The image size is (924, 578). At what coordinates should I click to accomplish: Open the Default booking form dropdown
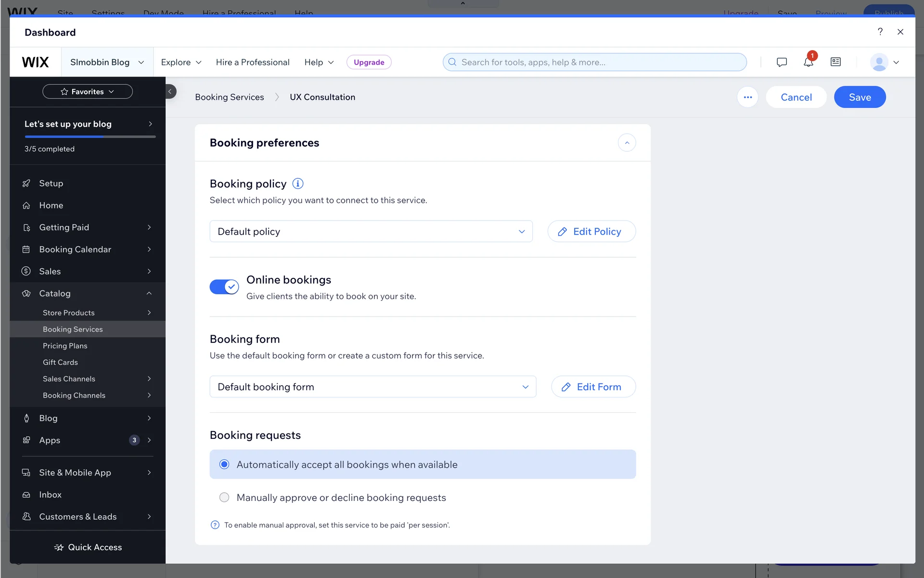372,387
